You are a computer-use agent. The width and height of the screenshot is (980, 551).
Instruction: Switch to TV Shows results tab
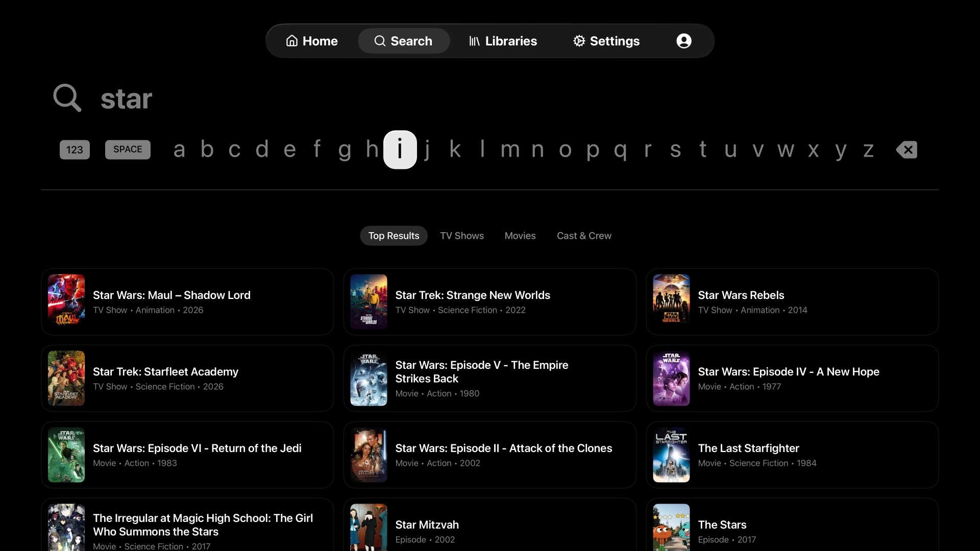pos(462,236)
